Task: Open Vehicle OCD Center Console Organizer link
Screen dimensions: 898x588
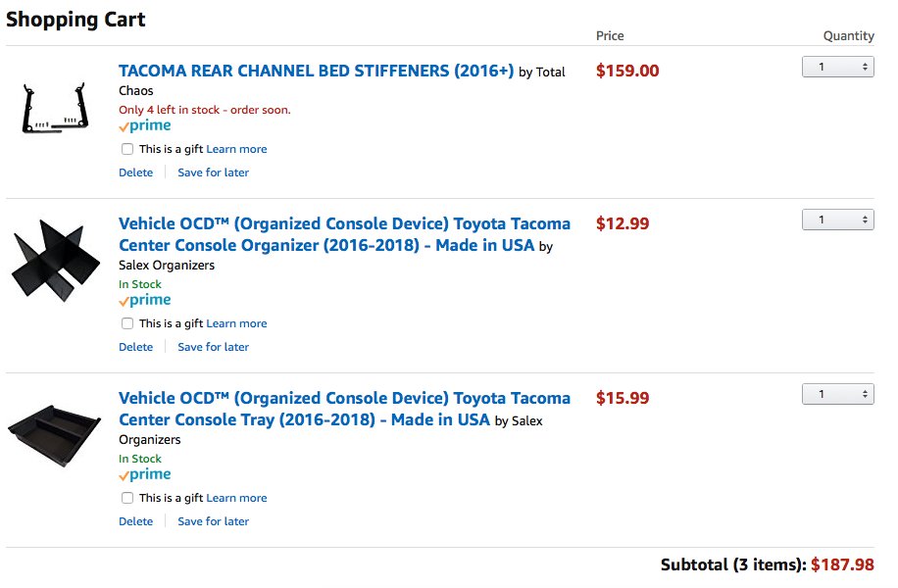Action: (x=344, y=235)
